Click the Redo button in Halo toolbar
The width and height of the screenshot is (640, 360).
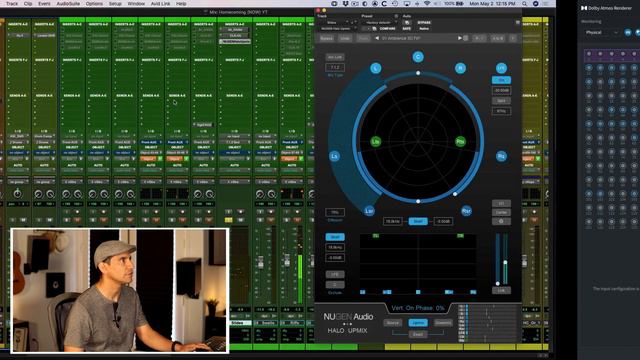click(x=363, y=38)
